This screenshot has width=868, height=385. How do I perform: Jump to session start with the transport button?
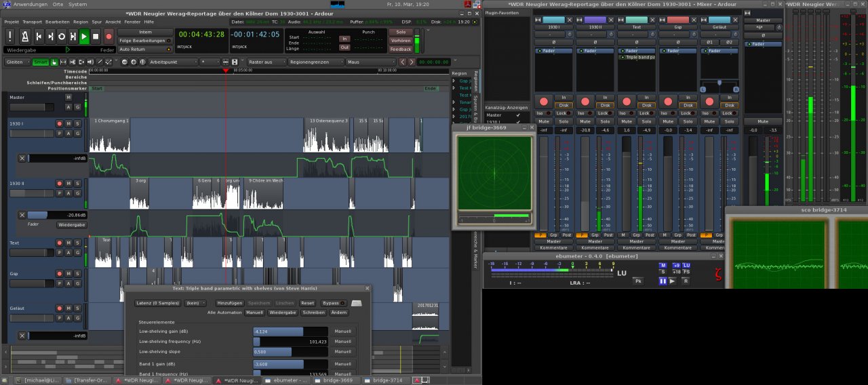(x=39, y=36)
